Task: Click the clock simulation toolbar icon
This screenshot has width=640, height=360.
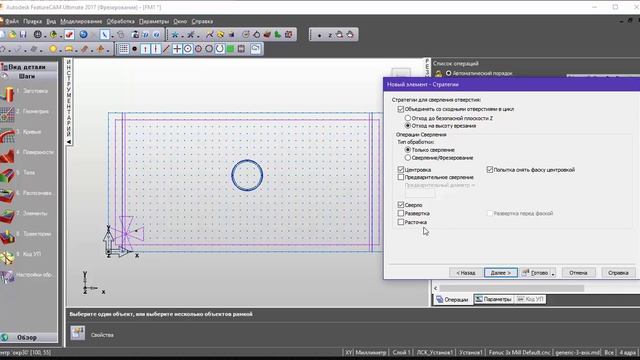Action: [x=246, y=35]
